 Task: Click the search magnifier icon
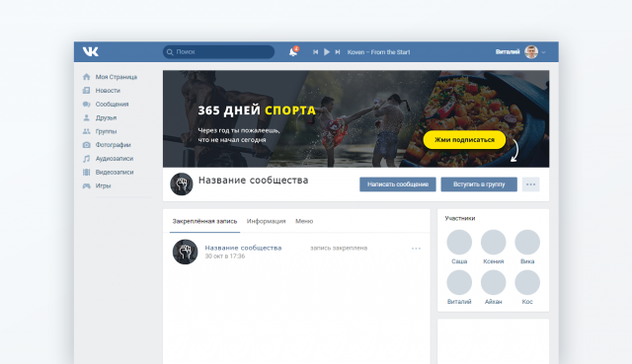(170, 52)
